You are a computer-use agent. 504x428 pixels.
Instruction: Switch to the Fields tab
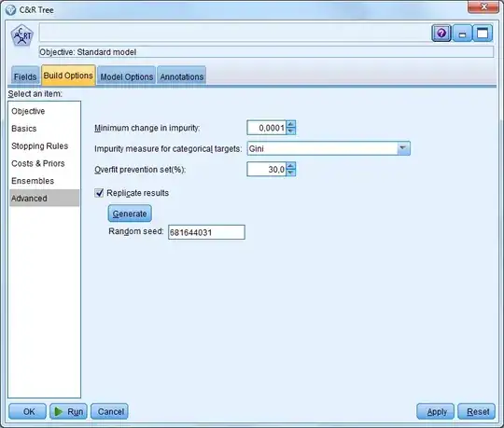(25, 76)
